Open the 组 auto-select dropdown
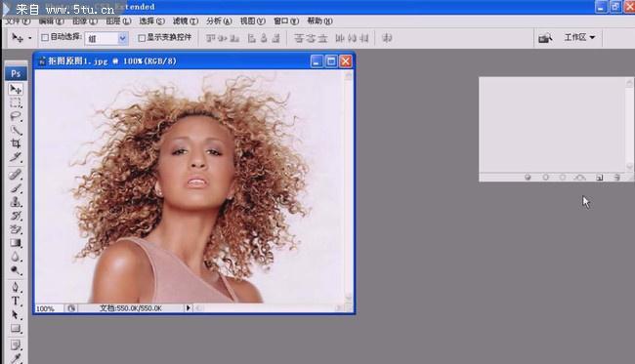The height and width of the screenshot is (364, 635). click(x=122, y=38)
